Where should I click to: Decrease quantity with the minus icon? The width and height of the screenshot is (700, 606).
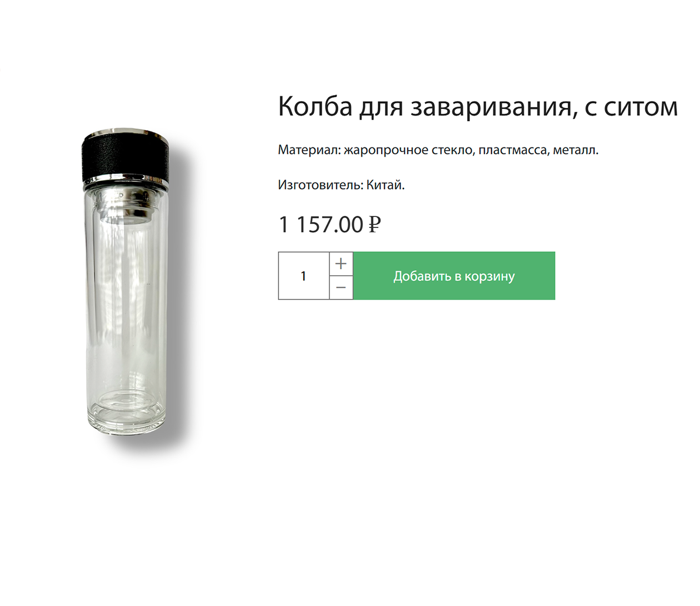click(x=341, y=287)
